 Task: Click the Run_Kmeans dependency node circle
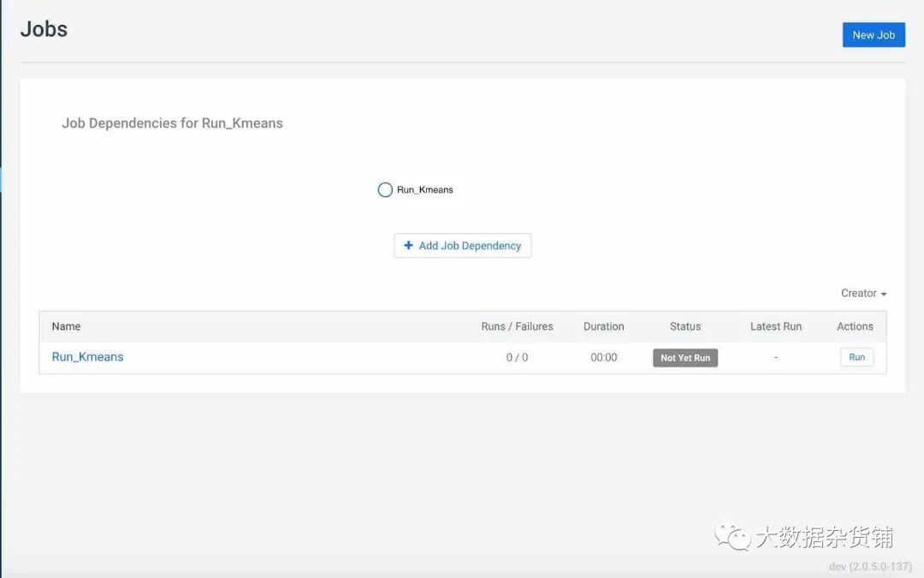coord(385,189)
